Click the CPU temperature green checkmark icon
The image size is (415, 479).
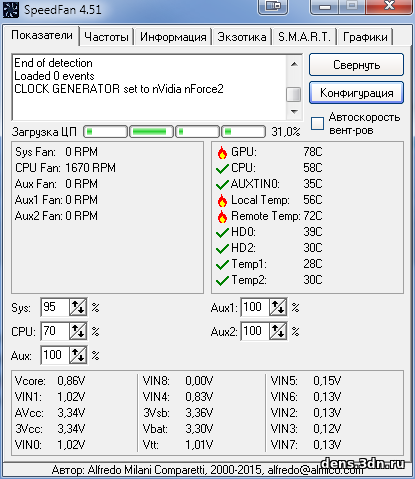point(222,168)
